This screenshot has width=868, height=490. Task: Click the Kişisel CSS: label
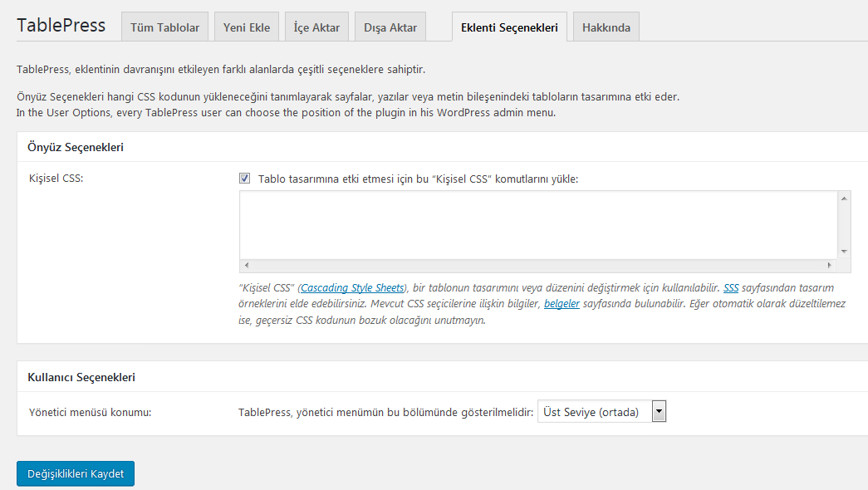point(56,179)
